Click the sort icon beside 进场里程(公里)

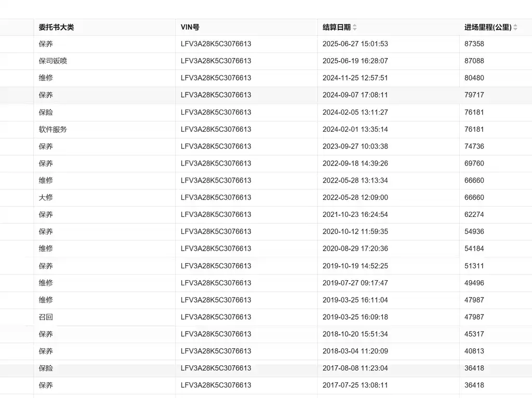pyautogui.click(x=515, y=28)
